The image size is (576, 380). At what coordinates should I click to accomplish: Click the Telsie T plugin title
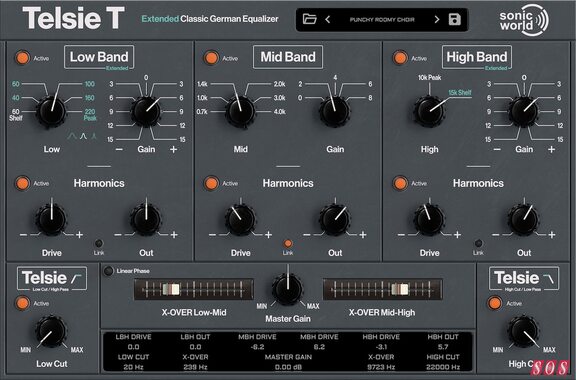pyautogui.click(x=73, y=18)
